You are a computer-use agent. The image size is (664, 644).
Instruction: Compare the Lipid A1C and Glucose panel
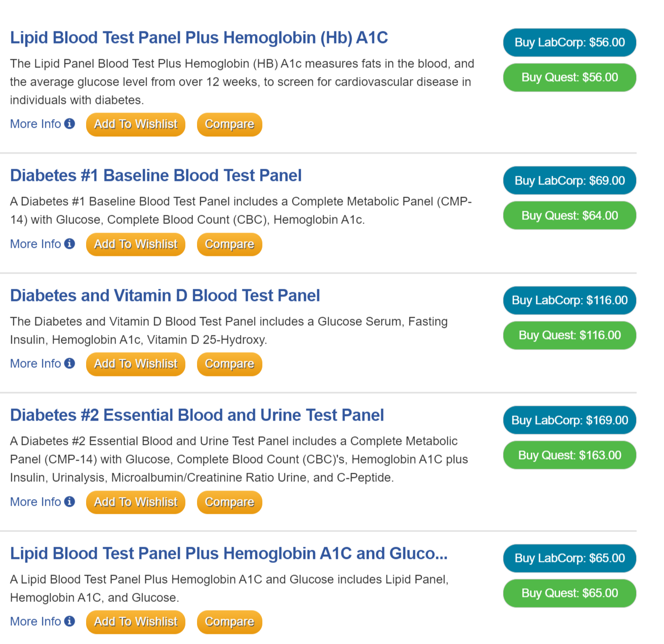229,622
